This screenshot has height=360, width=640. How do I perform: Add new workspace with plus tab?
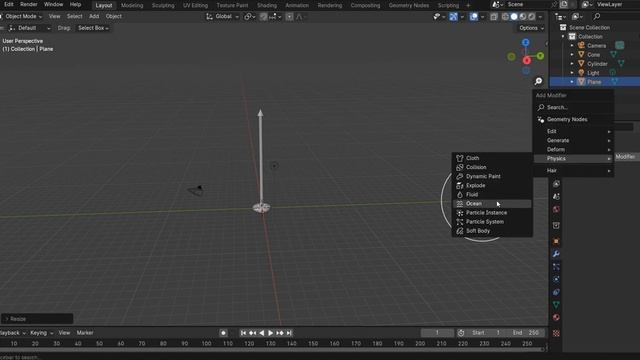468,5
